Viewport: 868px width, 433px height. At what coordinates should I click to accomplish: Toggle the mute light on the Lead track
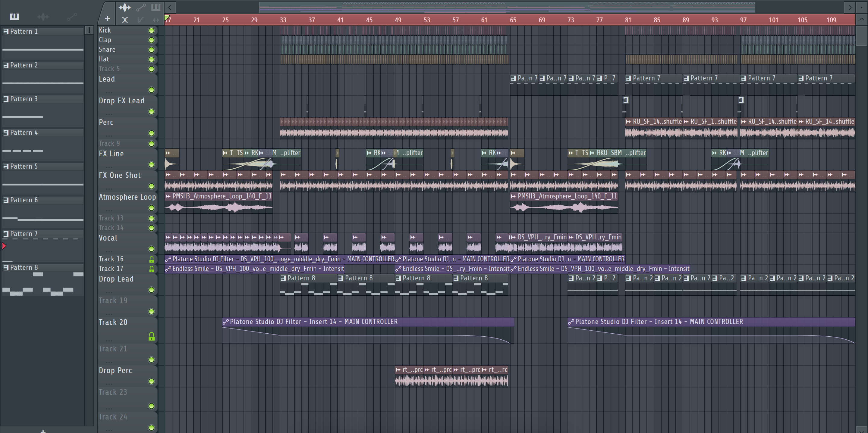pos(152,90)
